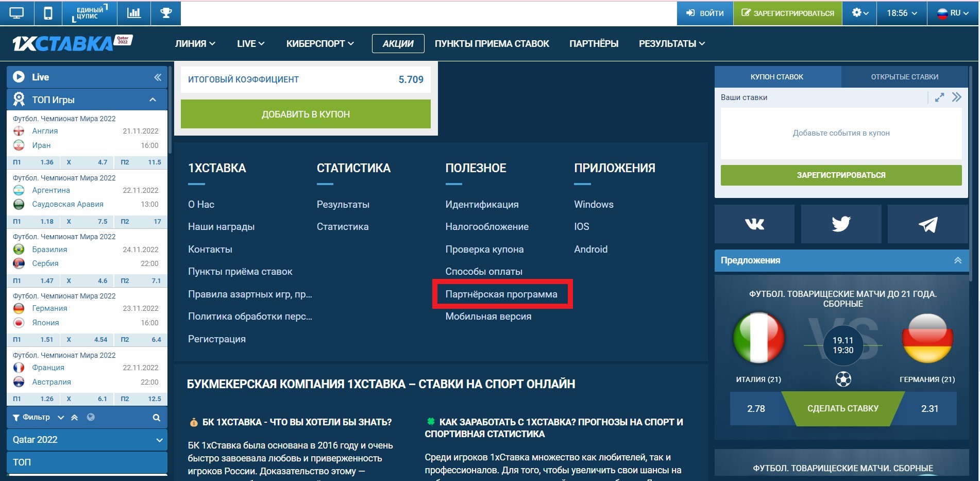980x481 pixels.
Task: Select П1 odds 1.26 for Франция
Action: point(33,399)
